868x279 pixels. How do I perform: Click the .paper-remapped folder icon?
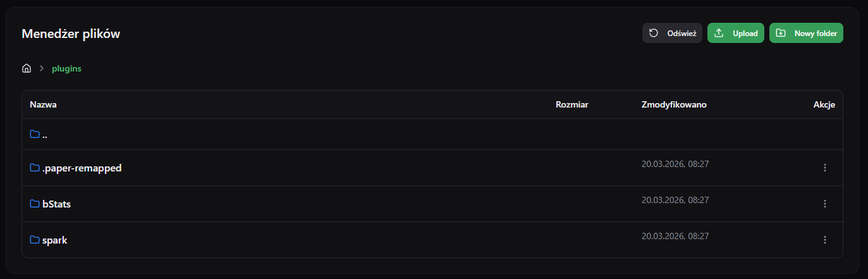tap(35, 168)
